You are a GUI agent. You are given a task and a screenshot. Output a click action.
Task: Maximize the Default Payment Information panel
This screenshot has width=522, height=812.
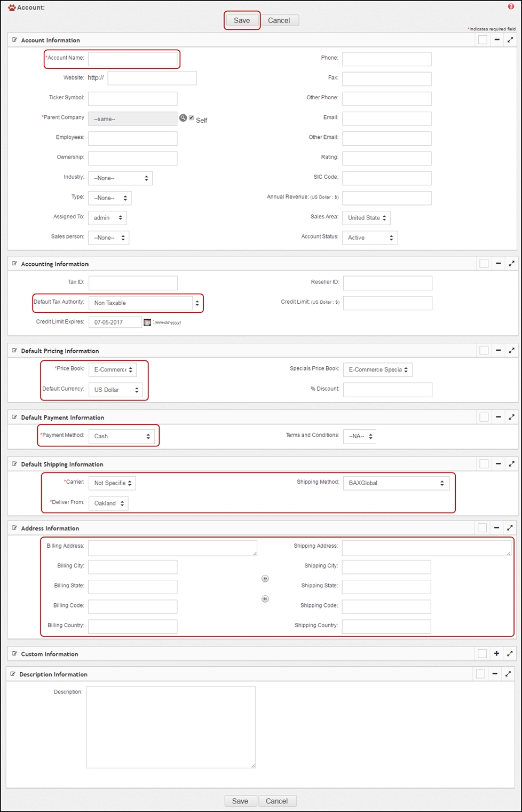coord(511,417)
